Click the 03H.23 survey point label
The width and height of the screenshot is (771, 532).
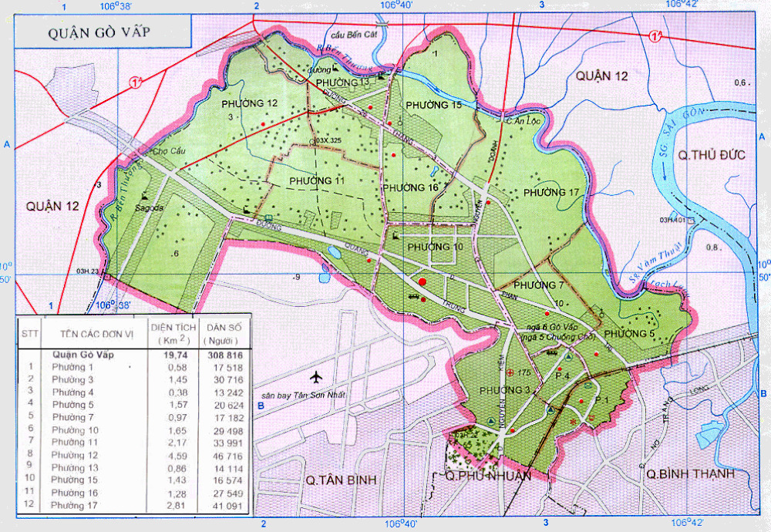pyautogui.click(x=88, y=271)
